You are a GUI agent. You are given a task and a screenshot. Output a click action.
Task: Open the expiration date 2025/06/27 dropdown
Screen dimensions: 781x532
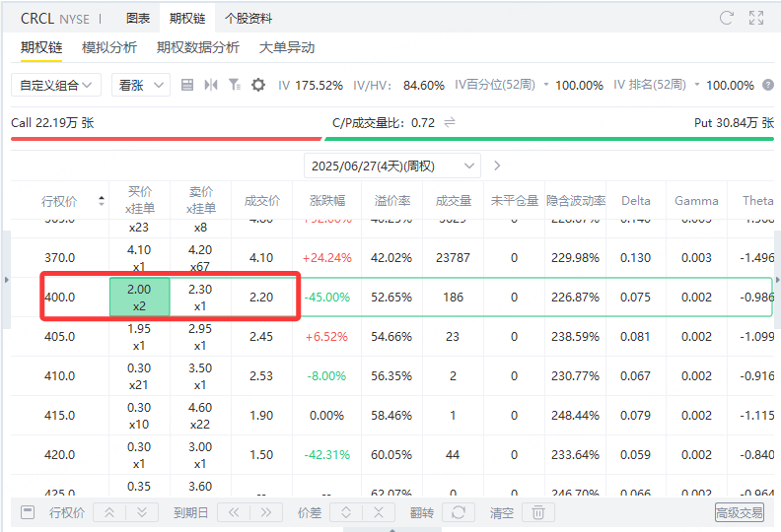392,166
